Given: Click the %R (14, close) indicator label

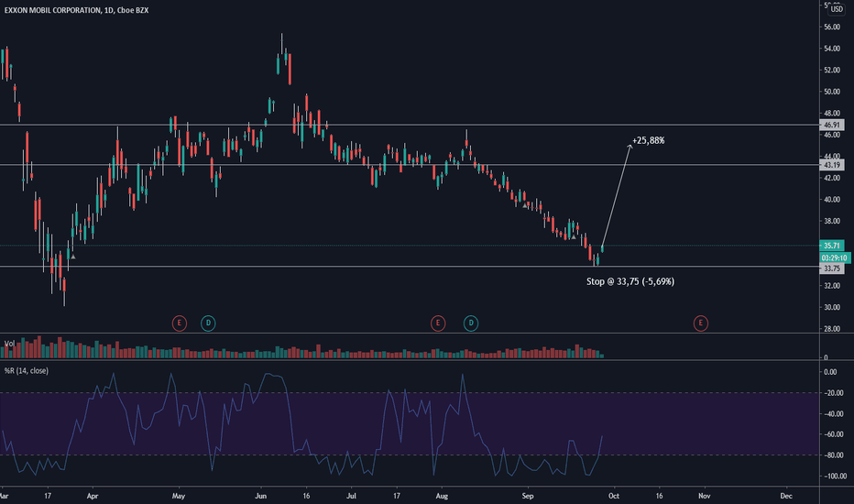Looking at the screenshot, I should coord(27,370).
